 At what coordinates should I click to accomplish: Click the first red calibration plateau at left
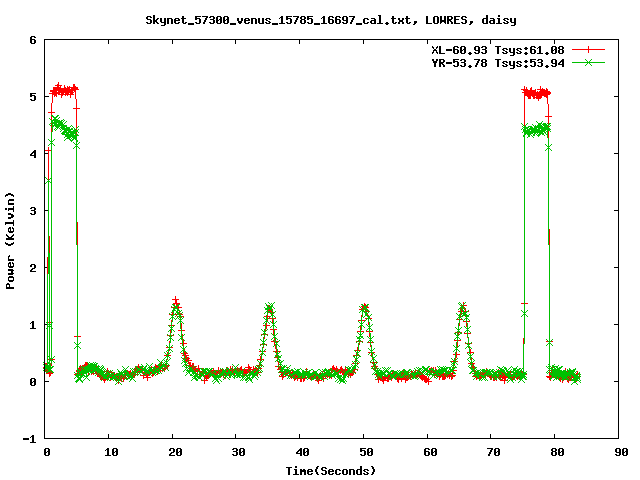[63, 90]
